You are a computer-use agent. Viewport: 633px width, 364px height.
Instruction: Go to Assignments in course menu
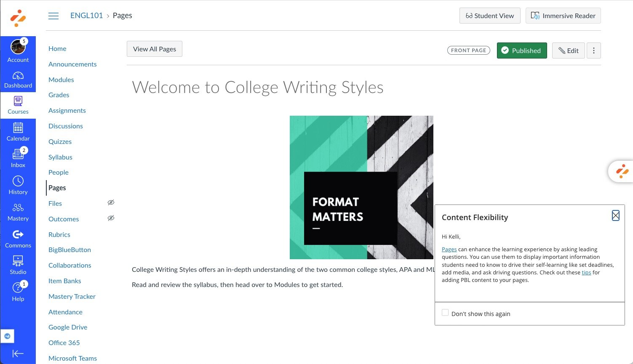(x=67, y=110)
